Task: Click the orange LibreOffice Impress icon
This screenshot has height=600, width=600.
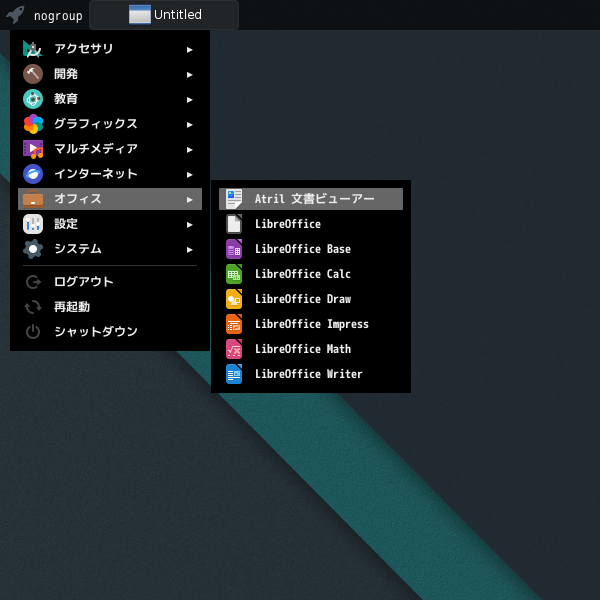Action: 234,324
